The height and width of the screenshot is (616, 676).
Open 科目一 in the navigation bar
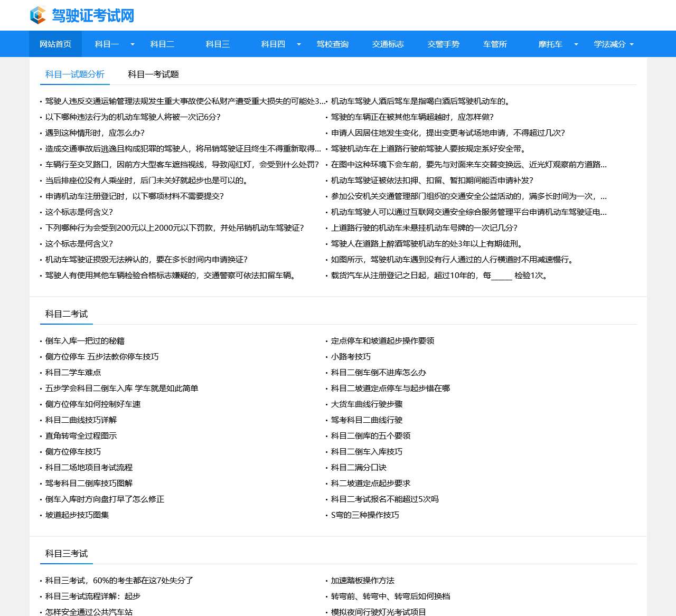pyautogui.click(x=107, y=44)
